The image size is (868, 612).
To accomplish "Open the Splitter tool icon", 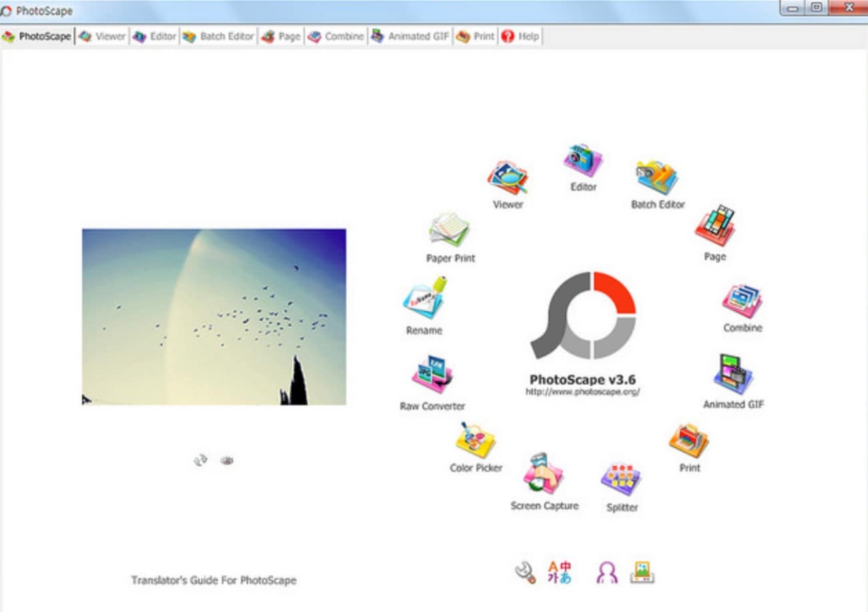I will (x=621, y=478).
